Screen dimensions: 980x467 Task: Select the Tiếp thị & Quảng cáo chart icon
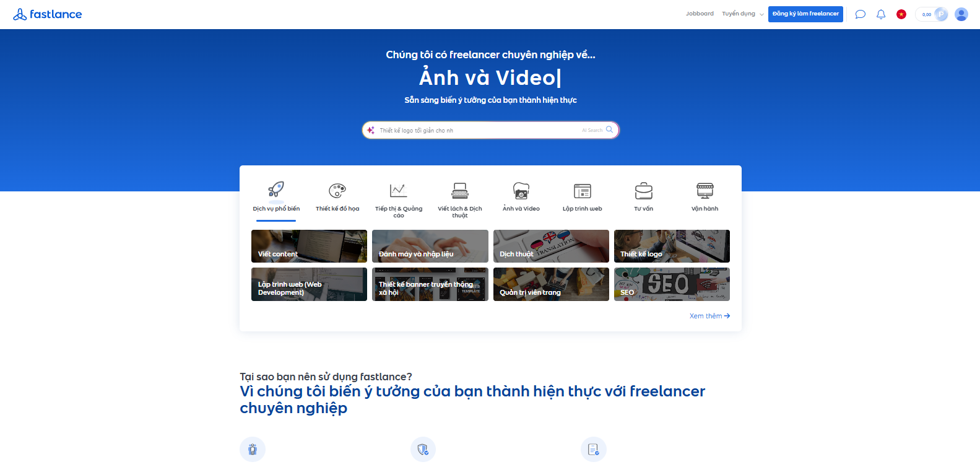point(398,190)
